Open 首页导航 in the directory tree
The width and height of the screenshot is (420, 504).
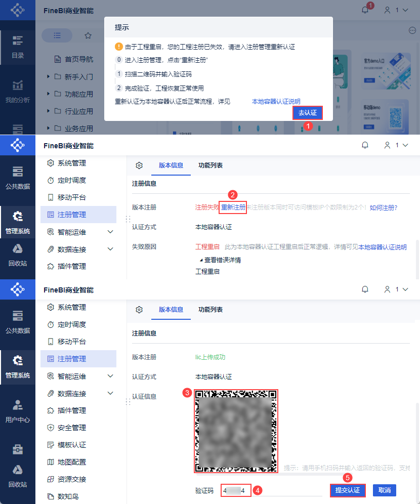74,59
